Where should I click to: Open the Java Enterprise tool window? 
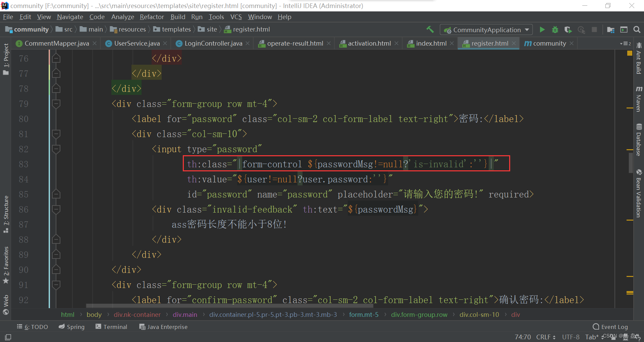[x=163, y=327]
